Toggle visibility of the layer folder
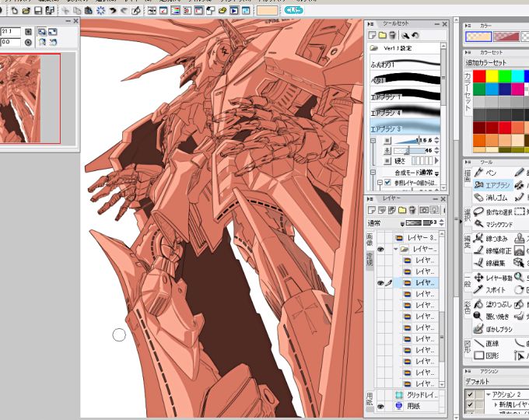The height and width of the screenshot is (420, 529). [x=380, y=250]
